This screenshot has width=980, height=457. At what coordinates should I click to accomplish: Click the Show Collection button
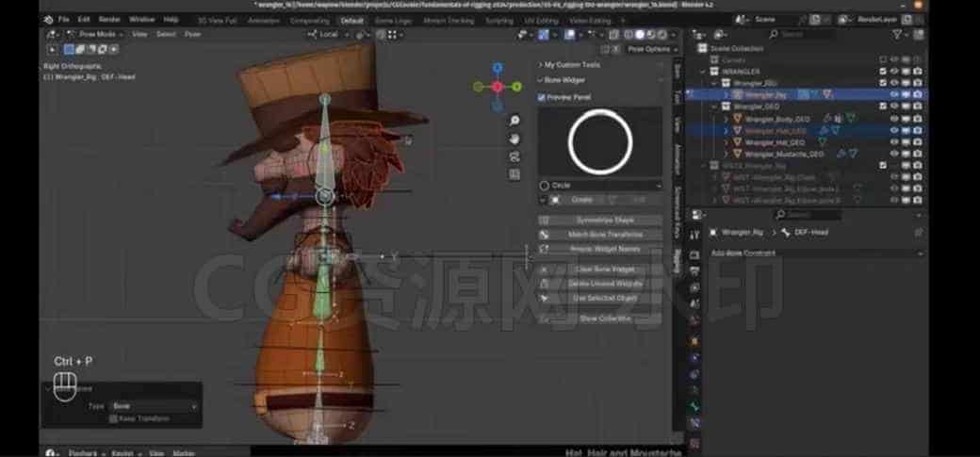click(x=600, y=318)
